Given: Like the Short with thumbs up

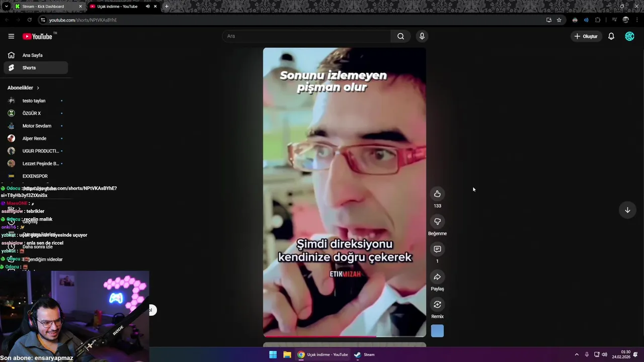Looking at the screenshot, I should click(437, 194).
